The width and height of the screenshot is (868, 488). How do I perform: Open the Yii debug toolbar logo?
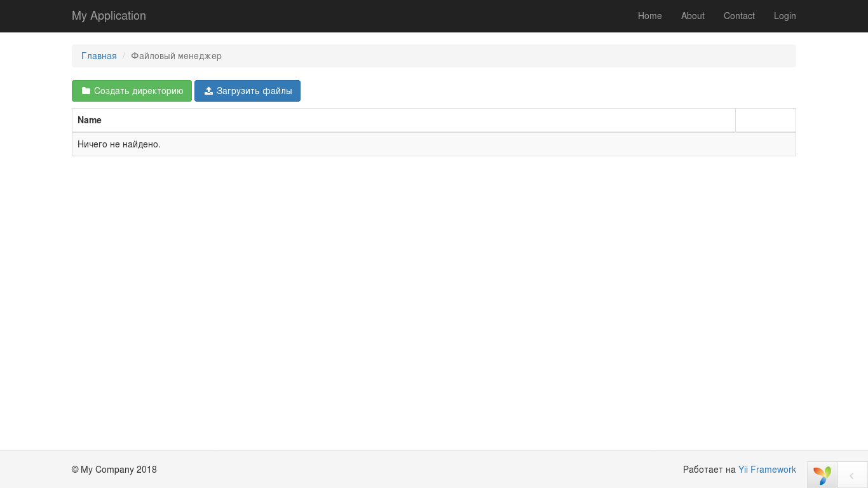[x=822, y=475]
